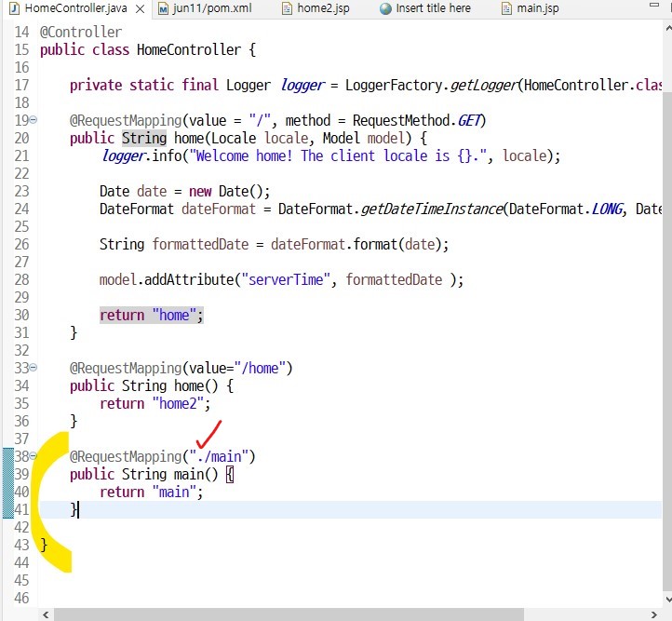Collapse the method folding marker at line 19
Image resolution: width=672 pixels, height=621 pixels.
click(34, 120)
